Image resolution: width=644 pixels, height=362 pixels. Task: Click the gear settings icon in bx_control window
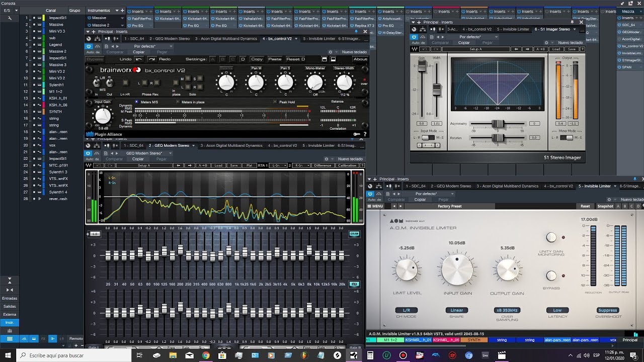click(x=331, y=52)
